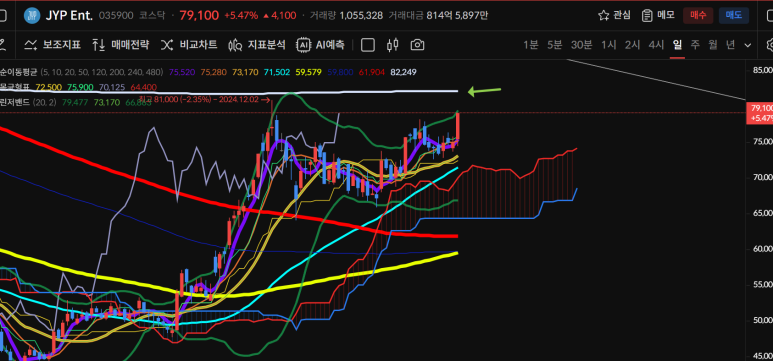The image size is (773, 361).
Task: Open 비교차트 compare chart tool
Action: tap(189, 45)
